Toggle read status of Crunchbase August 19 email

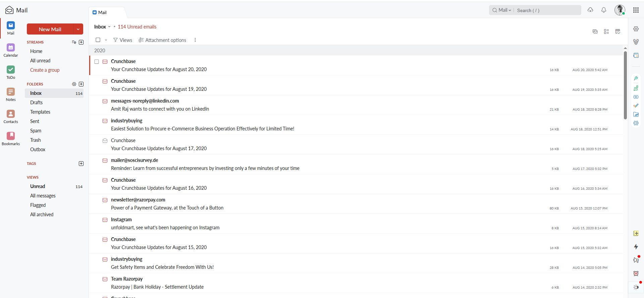tap(105, 81)
